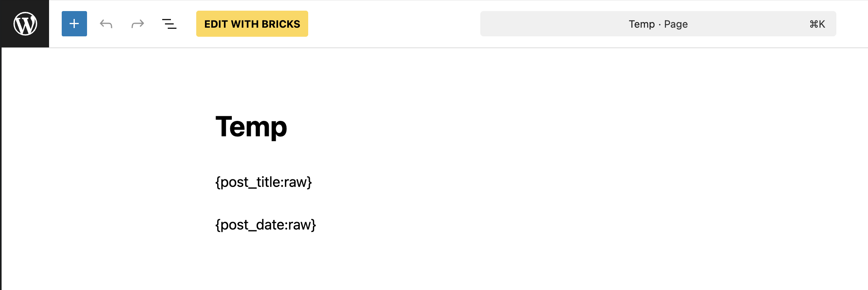Click before the {post_title:raw} opening brace
Screen dimensions: 868x290
click(216, 182)
